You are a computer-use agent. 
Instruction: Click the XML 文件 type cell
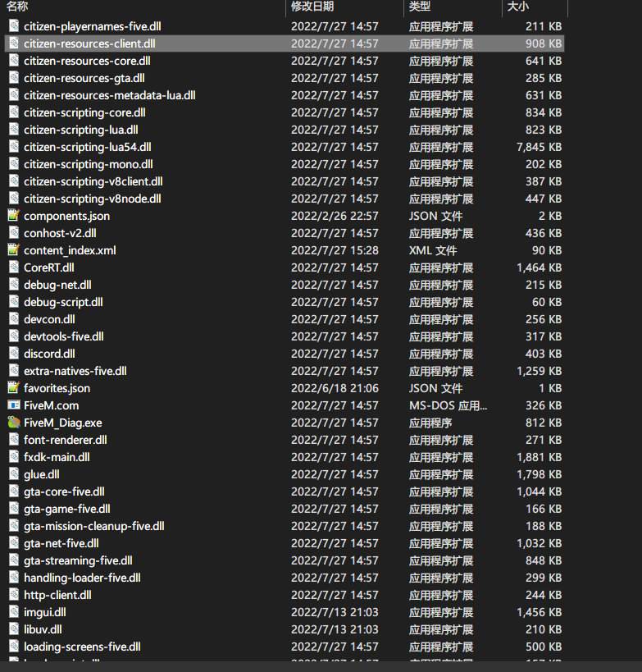click(x=433, y=250)
